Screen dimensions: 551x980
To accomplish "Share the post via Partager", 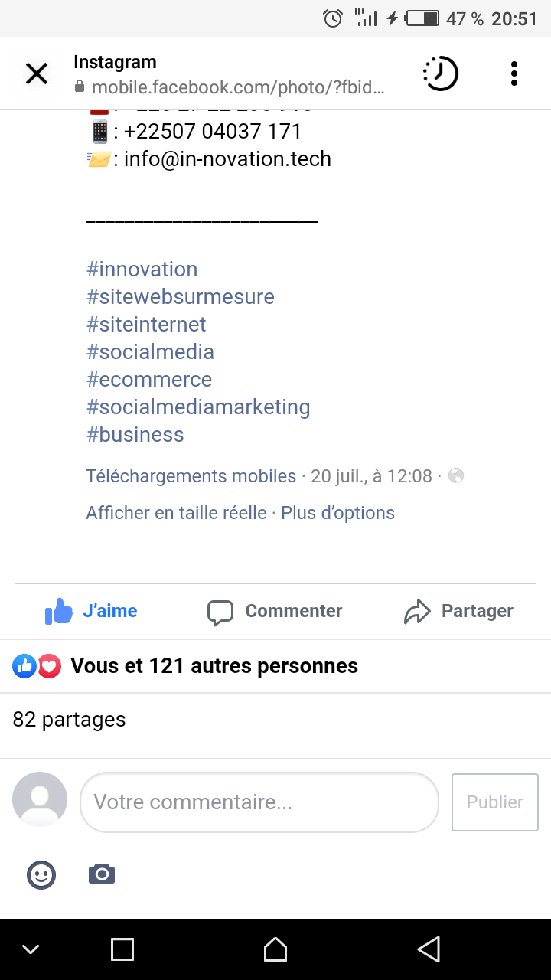I will pos(458,611).
